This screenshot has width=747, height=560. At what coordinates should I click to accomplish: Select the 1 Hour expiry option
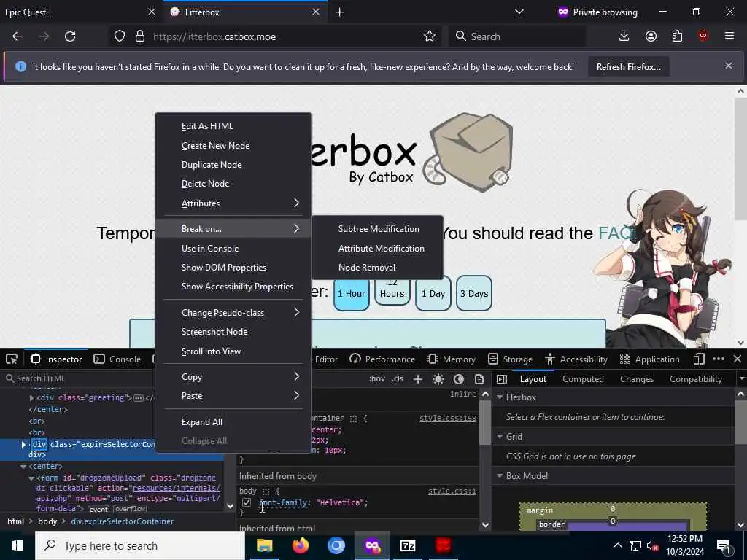point(352,293)
